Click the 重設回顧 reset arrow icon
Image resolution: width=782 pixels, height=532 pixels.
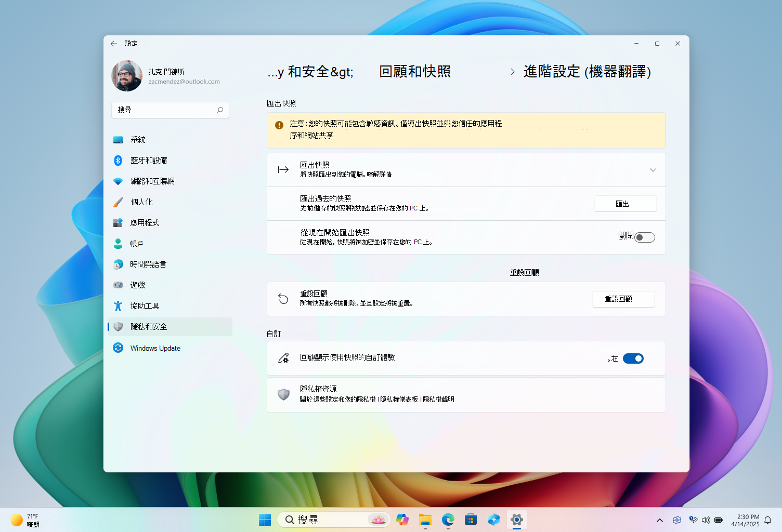(x=283, y=299)
